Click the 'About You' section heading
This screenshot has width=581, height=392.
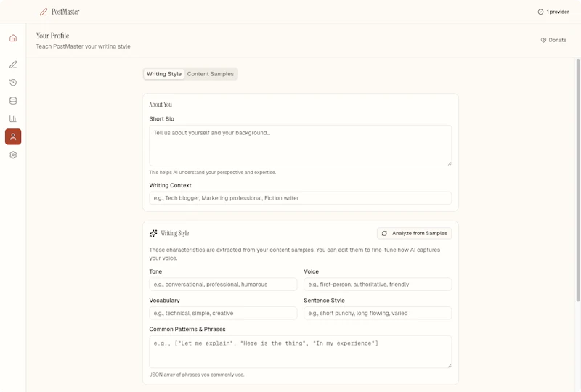click(161, 105)
